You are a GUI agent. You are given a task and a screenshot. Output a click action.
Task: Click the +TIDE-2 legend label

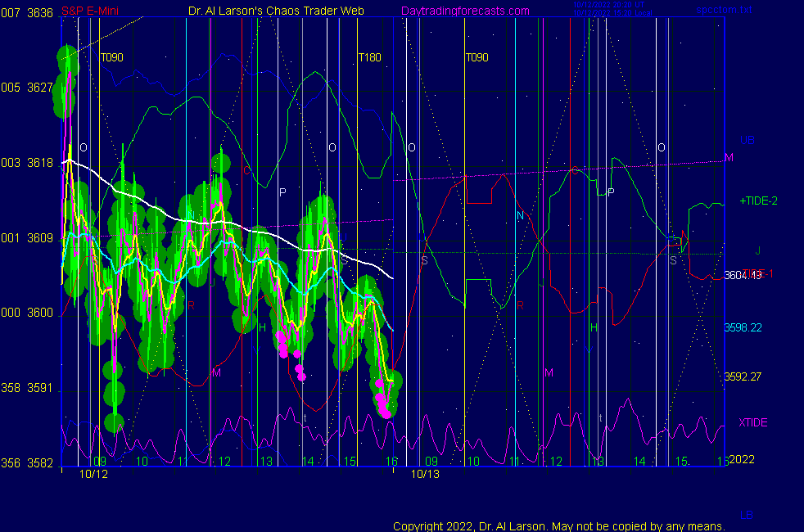pyautogui.click(x=758, y=201)
